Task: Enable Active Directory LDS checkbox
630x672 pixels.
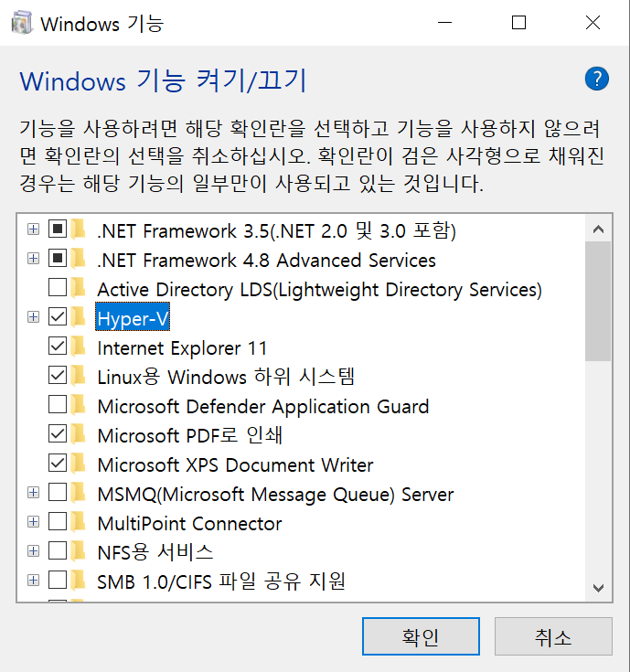Action: pyautogui.click(x=58, y=287)
